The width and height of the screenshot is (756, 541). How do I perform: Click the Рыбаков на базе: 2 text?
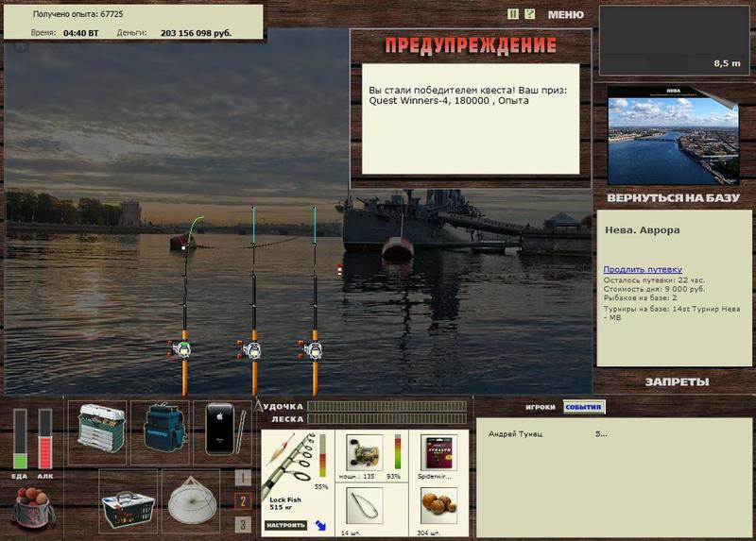pyautogui.click(x=641, y=298)
